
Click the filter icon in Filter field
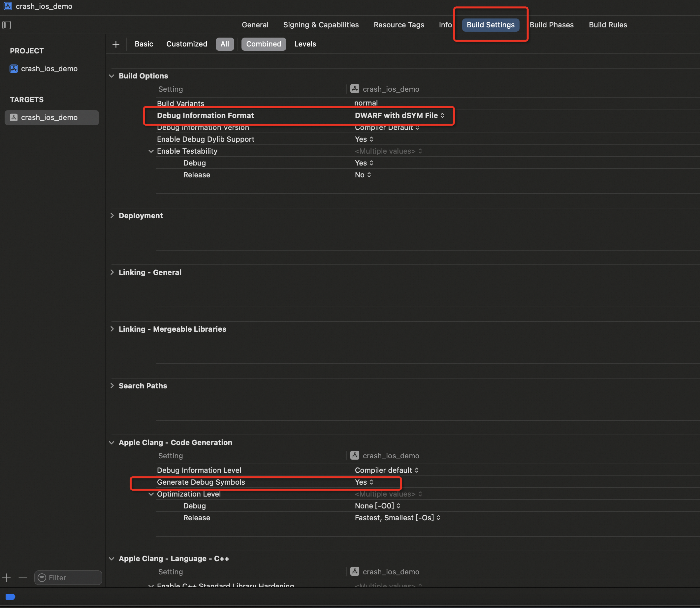pyautogui.click(x=42, y=577)
